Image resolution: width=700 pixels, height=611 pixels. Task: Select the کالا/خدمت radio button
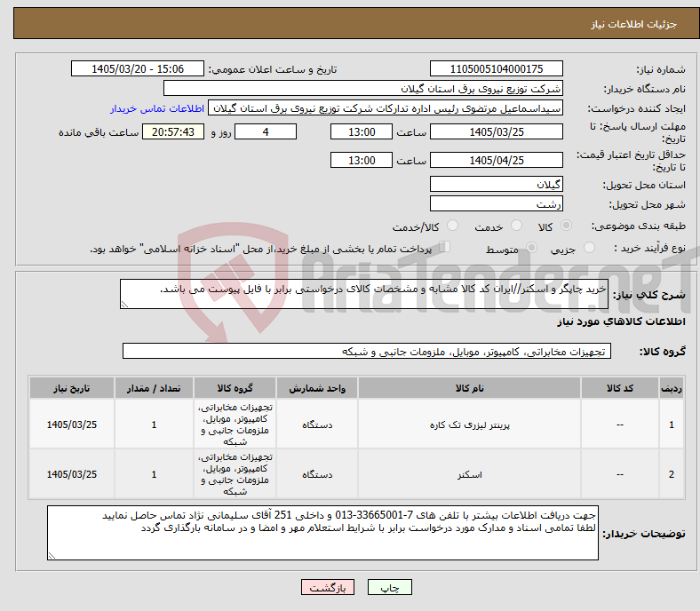click(452, 226)
